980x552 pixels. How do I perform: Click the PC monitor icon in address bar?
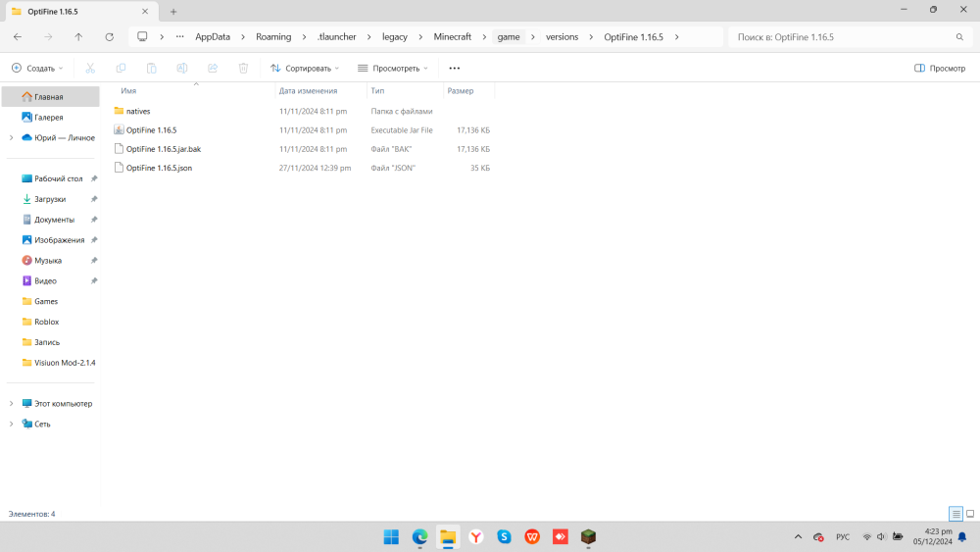coord(142,37)
